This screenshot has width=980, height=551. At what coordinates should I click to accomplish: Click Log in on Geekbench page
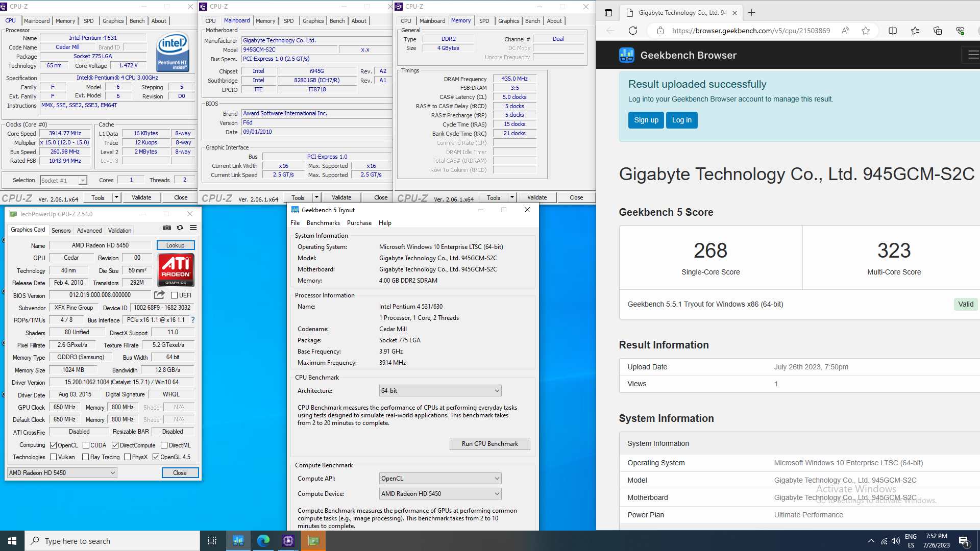682,120
